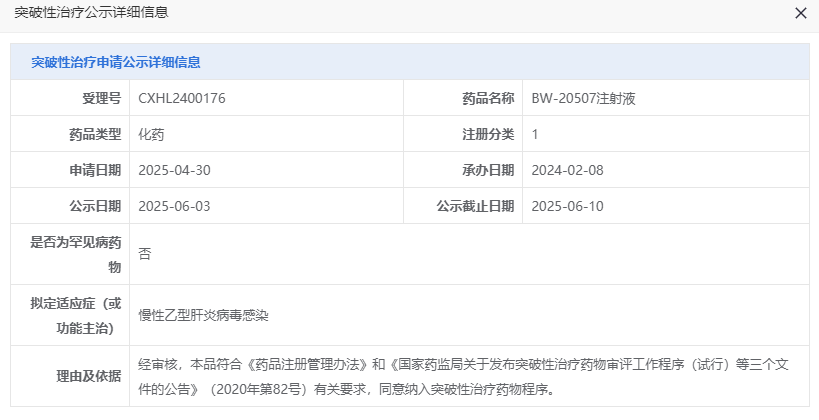Click the 突破性治疗申请公示详细信息 section header
Image resolution: width=819 pixels, height=420 pixels.
(x=116, y=62)
